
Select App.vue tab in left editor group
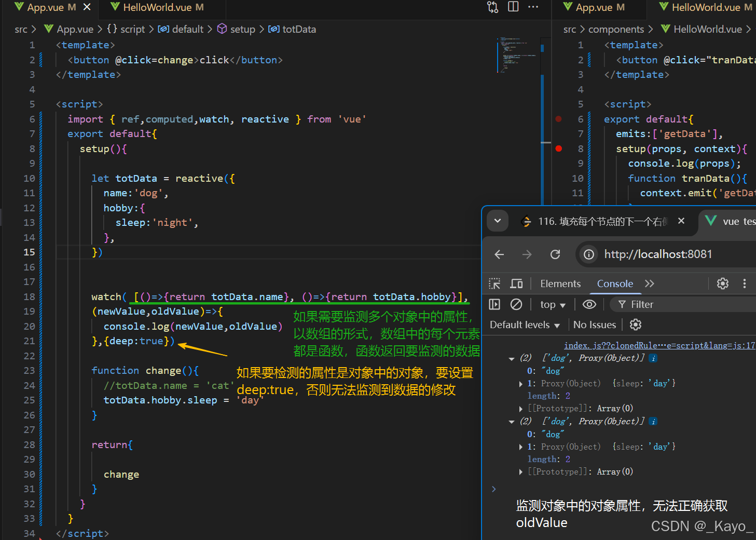point(46,7)
